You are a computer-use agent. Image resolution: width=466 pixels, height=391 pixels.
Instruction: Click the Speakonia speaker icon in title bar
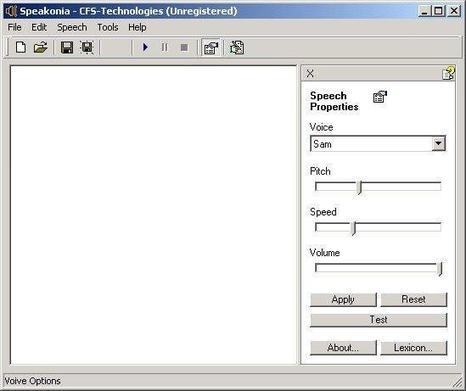[x=11, y=11]
